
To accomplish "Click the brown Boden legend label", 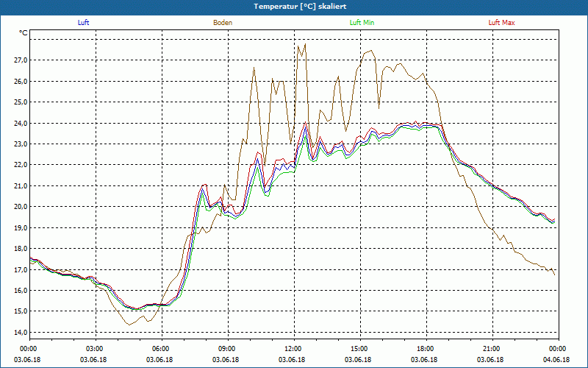I will pyautogui.click(x=223, y=23).
